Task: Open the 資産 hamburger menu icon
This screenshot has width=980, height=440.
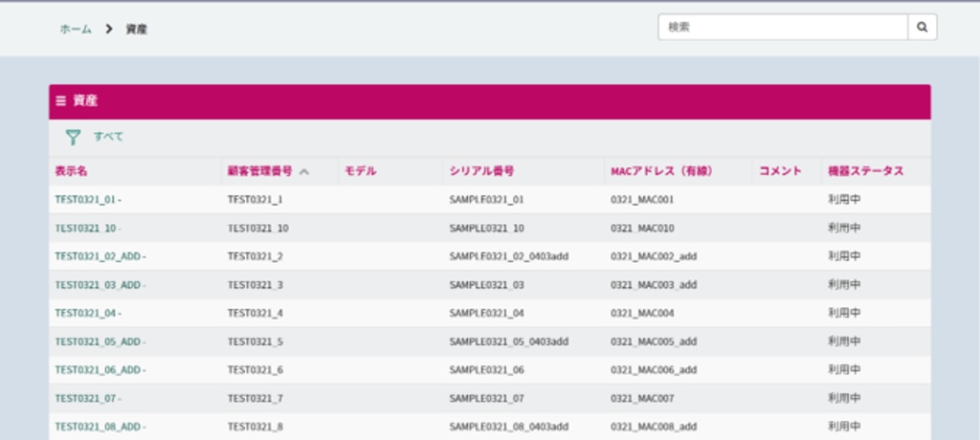Action: (x=60, y=100)
